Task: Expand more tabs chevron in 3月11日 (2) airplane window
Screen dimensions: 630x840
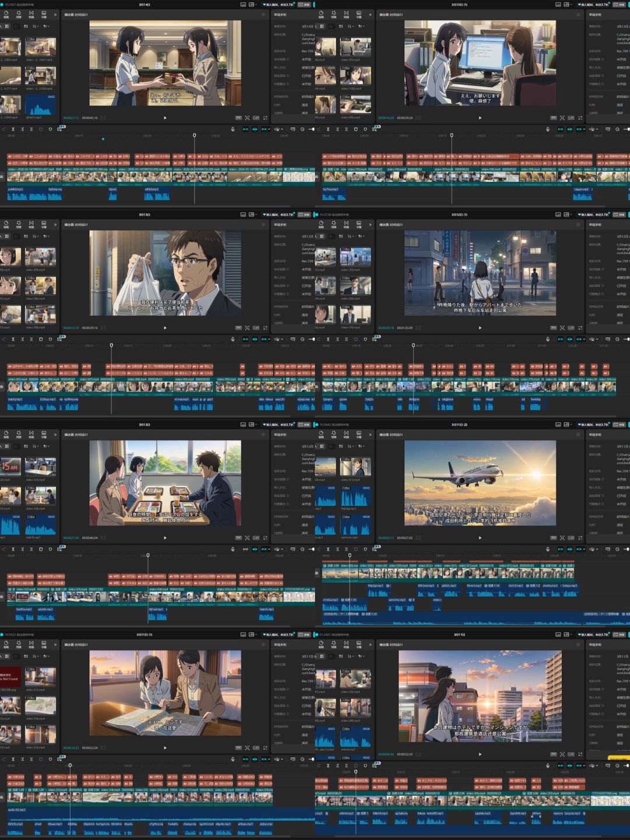Action: click(x=370, y=435)
